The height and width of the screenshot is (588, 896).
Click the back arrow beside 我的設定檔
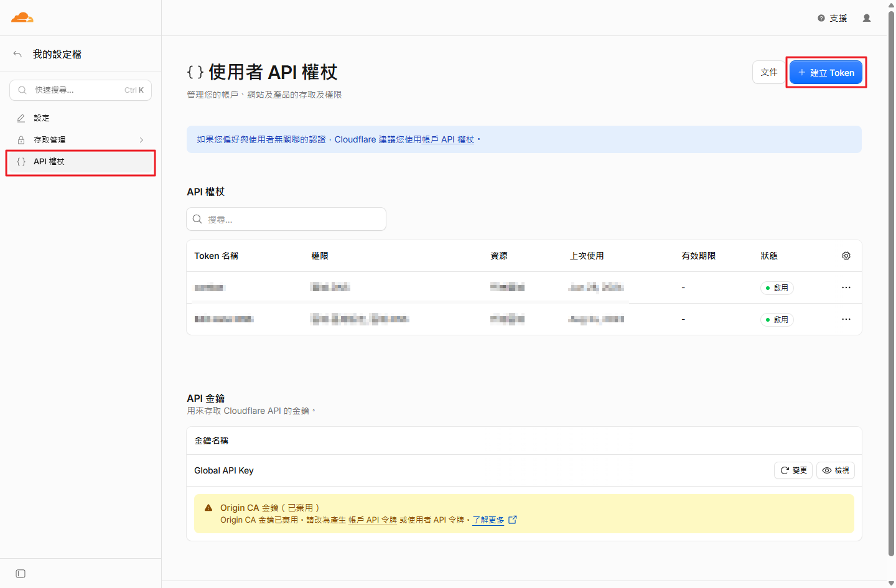(x=17, y=54)
